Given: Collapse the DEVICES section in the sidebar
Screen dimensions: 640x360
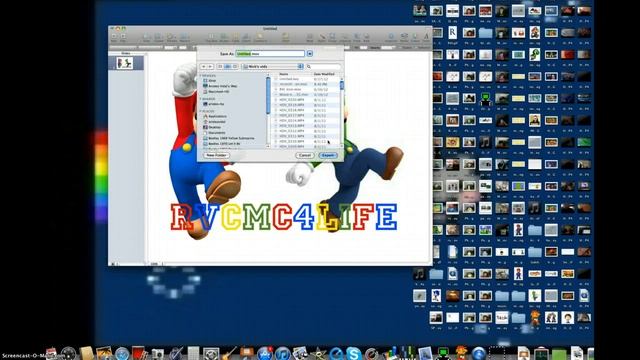Looking at the screenshot, I should click(200, 76).
